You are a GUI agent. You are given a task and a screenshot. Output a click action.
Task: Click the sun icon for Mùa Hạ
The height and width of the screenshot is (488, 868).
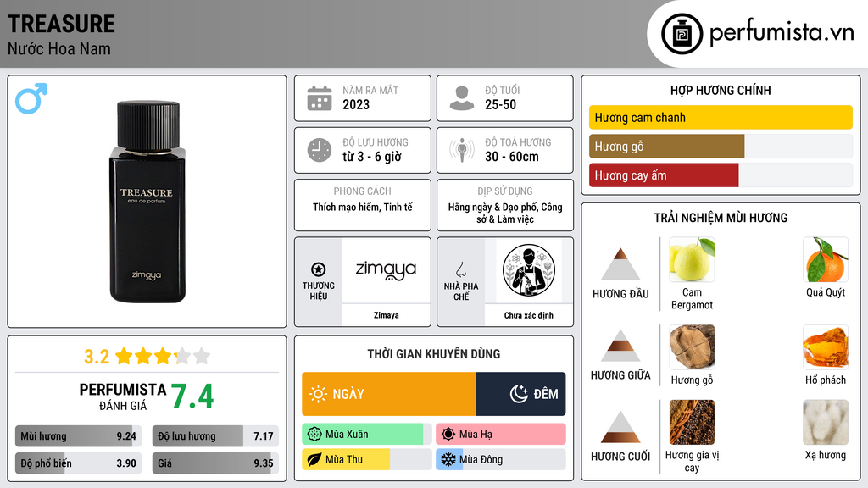tap(448, 435)
